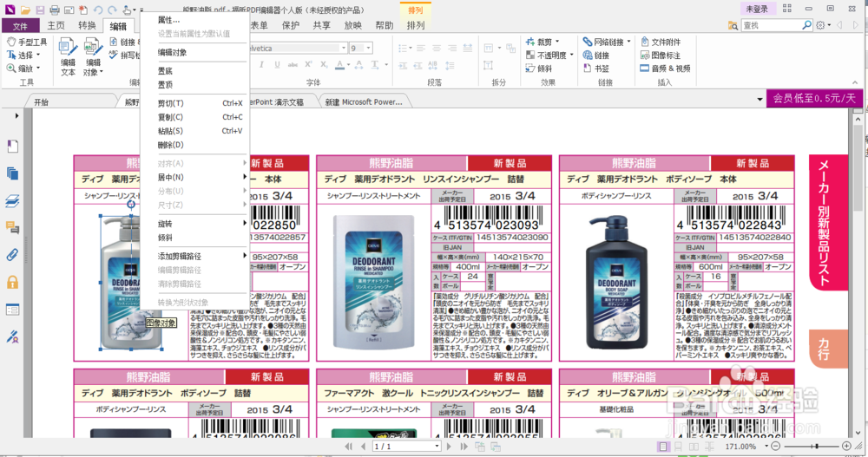Click the 音频 & 视频 insert tool
Screen dimensions: 868x457
666,69
